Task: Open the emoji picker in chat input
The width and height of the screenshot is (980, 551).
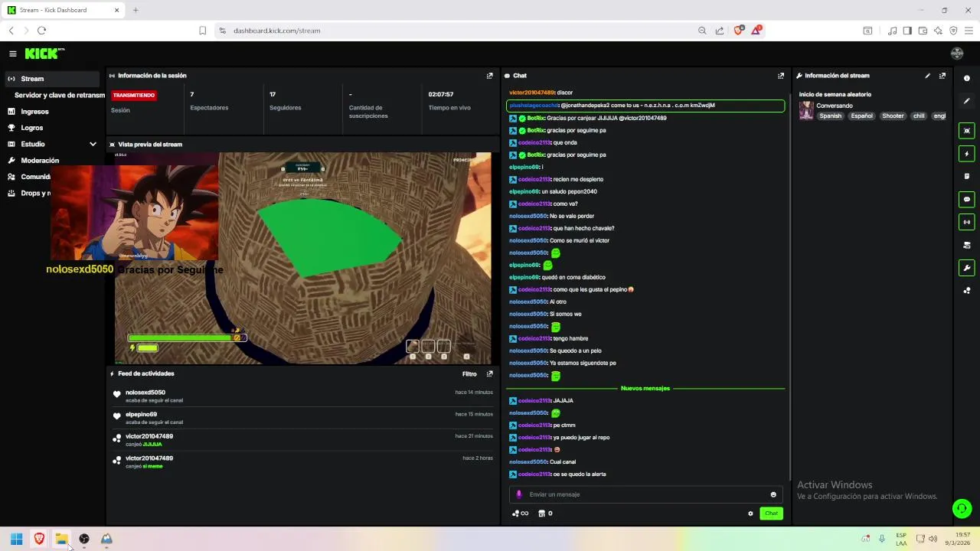Action: pyautogui.click(x=773, y=494)
